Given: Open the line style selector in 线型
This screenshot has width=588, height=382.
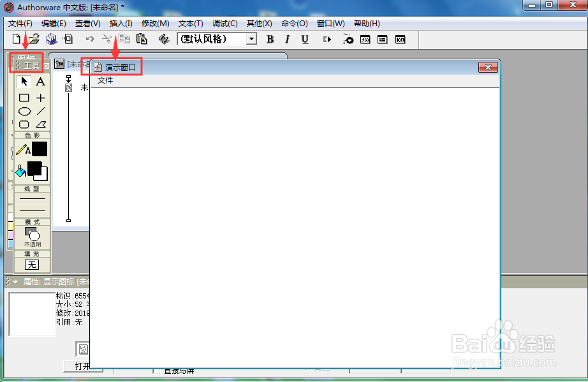Looking at the screenshot, I should click(33, 204).
